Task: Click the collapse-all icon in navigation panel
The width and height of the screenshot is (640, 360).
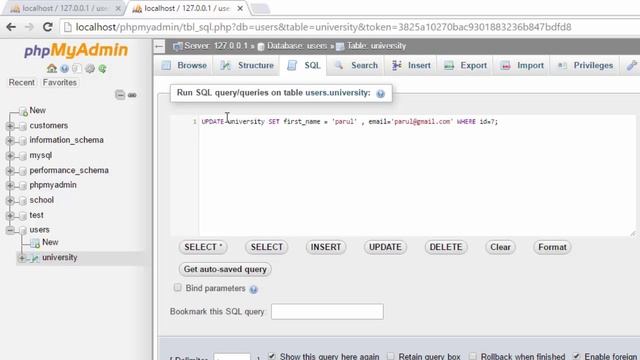Action: click(x=120, y=95)
